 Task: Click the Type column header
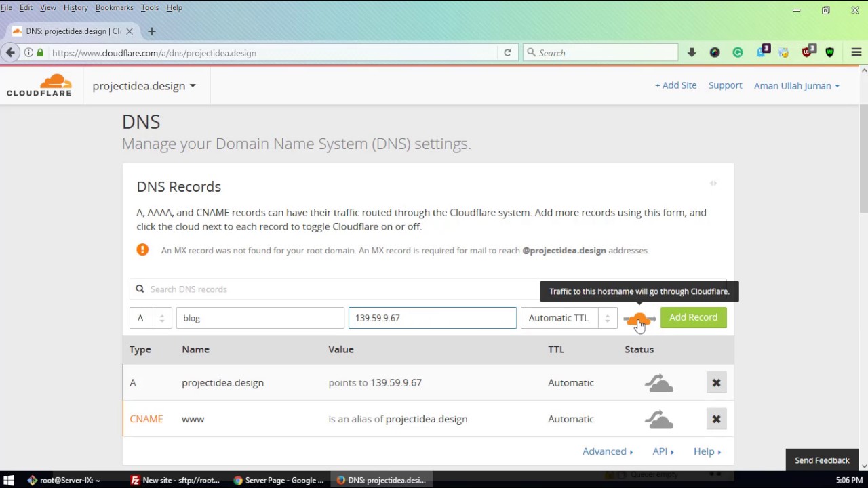140,350
